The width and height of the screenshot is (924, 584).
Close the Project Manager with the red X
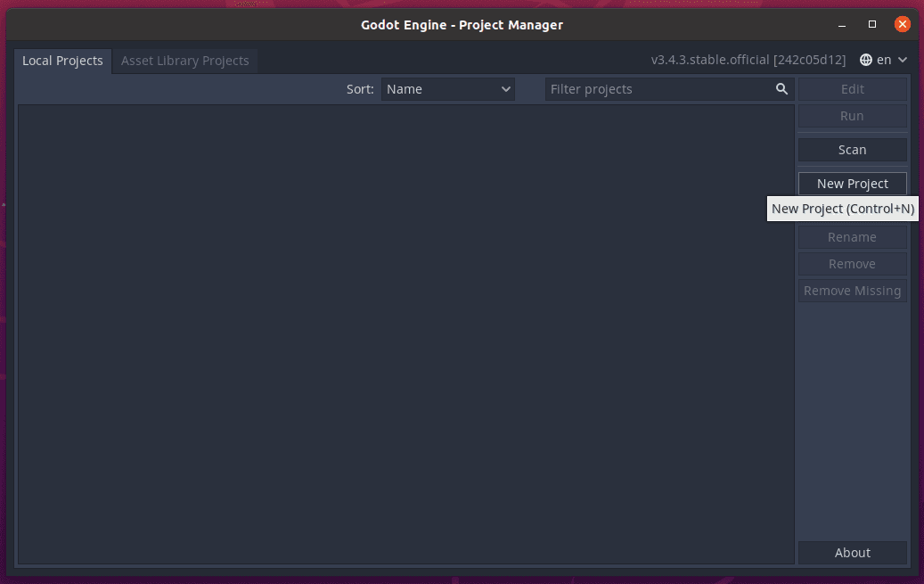(903, 24)
